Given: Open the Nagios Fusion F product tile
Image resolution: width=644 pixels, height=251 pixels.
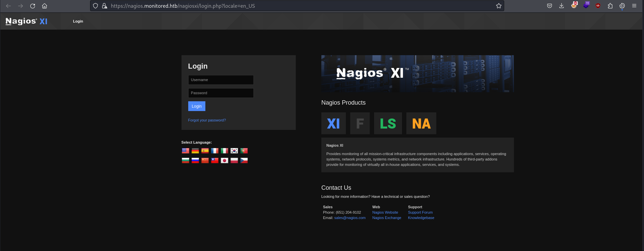Looking at the screenshot, I should pos(360,123).
